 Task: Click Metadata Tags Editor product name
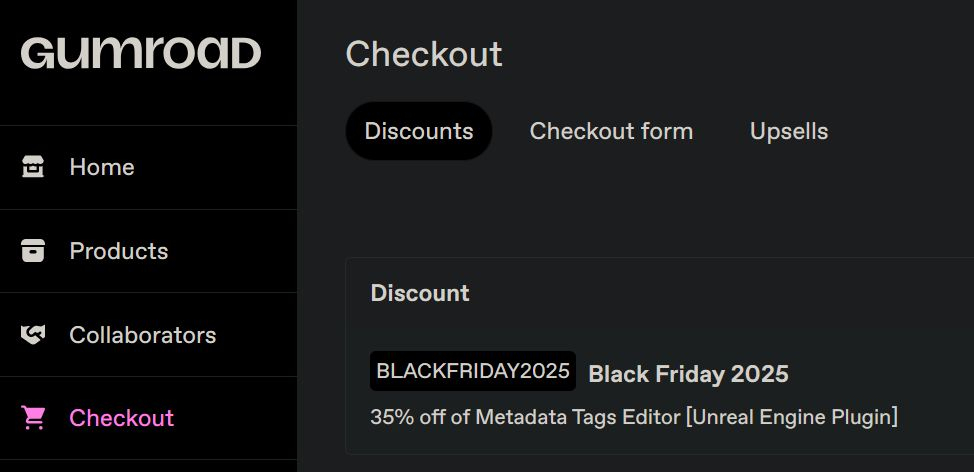(x=578, y=416)
